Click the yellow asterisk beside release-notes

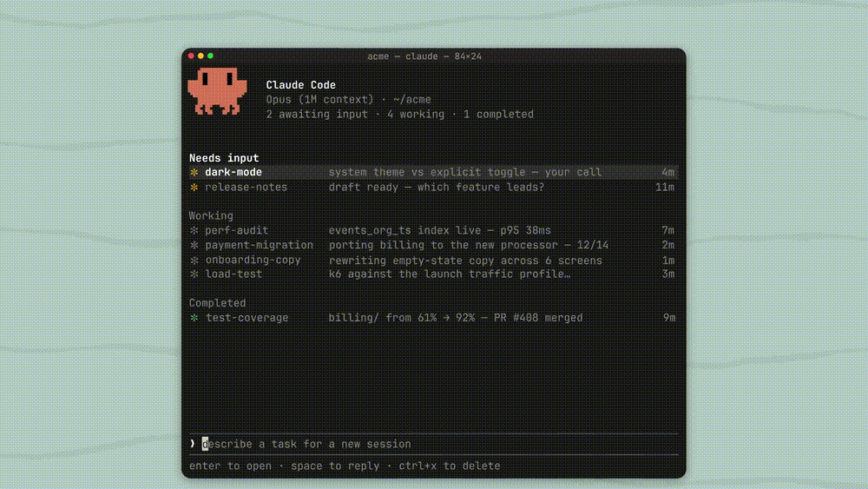[194, 188]
